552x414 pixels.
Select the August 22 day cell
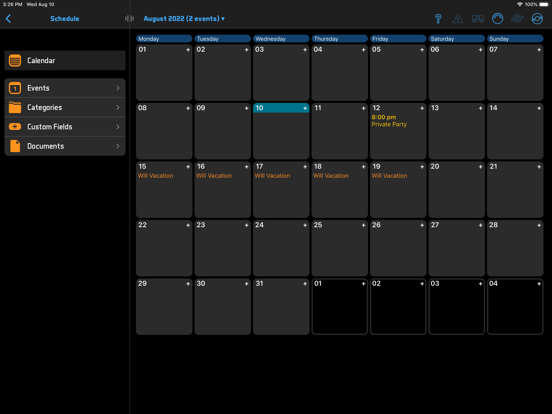click(164, 248)
